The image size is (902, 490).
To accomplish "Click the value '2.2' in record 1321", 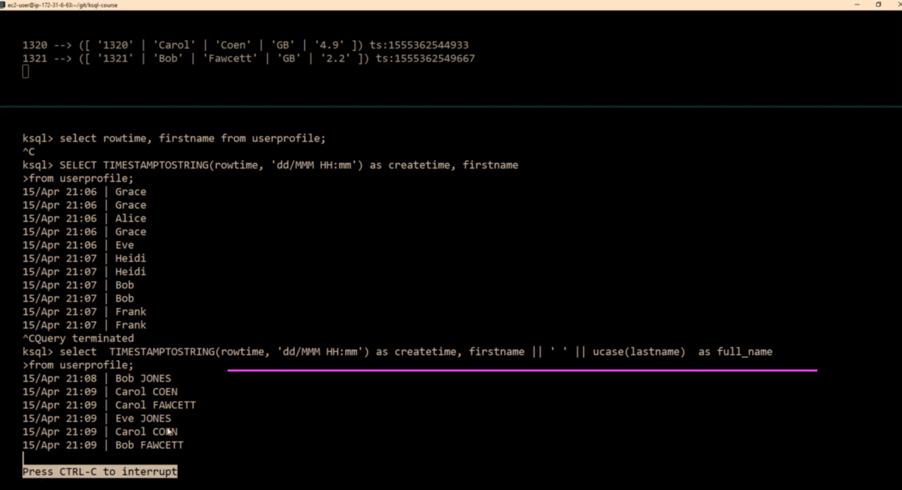I will 335,58.
